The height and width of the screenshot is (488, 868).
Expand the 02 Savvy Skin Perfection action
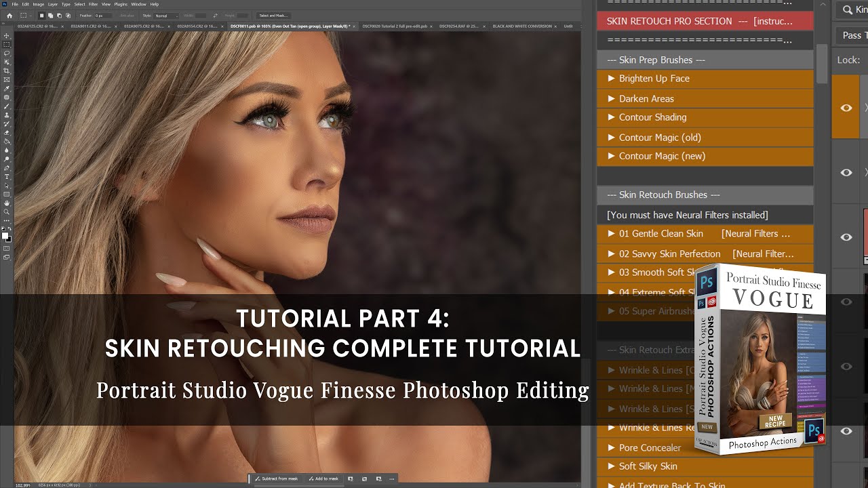(612, 253)
